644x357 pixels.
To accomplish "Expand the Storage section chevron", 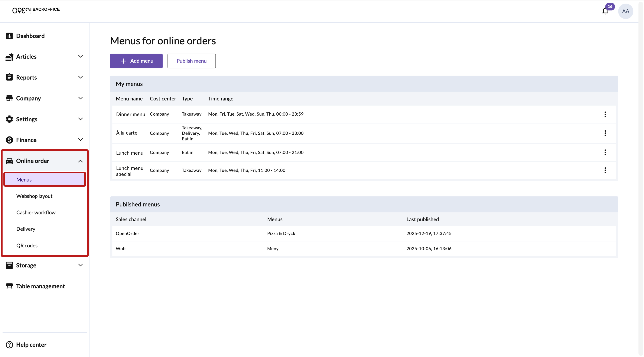I will point(80,265).
